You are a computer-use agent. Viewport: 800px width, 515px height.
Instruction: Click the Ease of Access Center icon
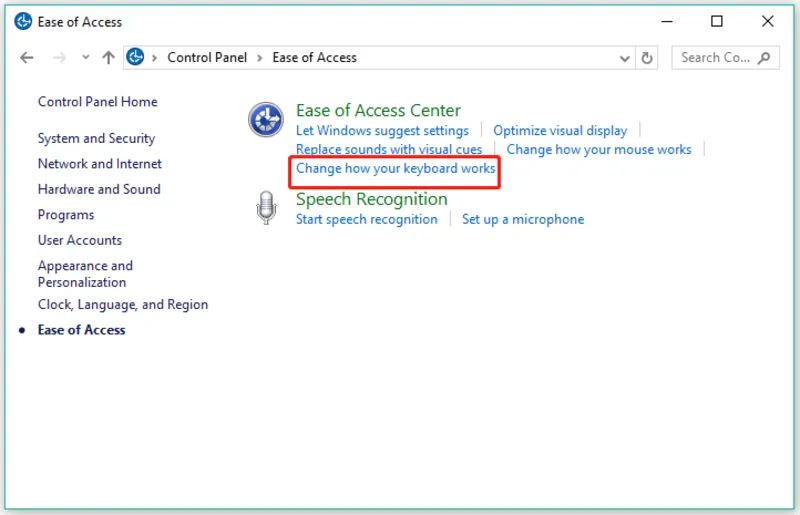(266, 120)
